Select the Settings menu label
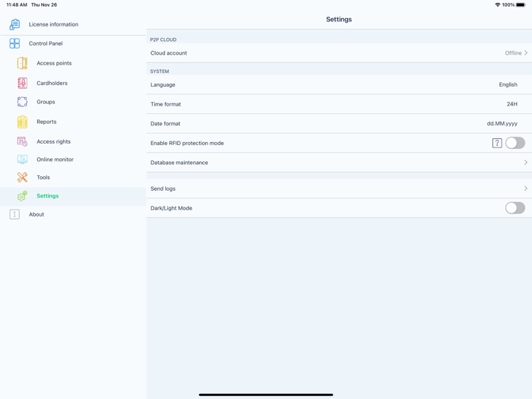The image size is (532, 399). (47, 196)
